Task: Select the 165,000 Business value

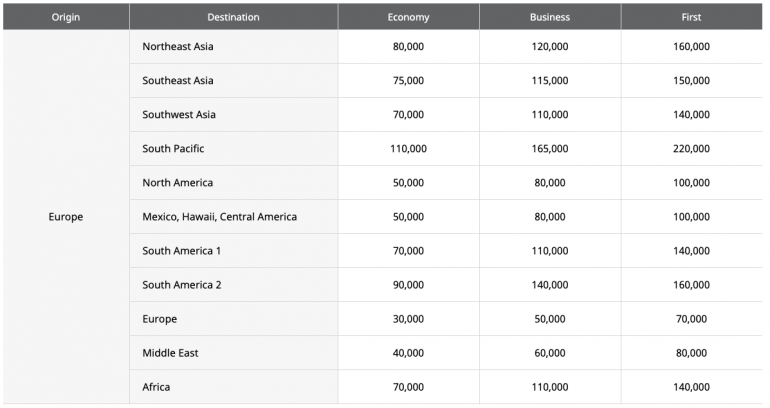Action: [550, 149]
